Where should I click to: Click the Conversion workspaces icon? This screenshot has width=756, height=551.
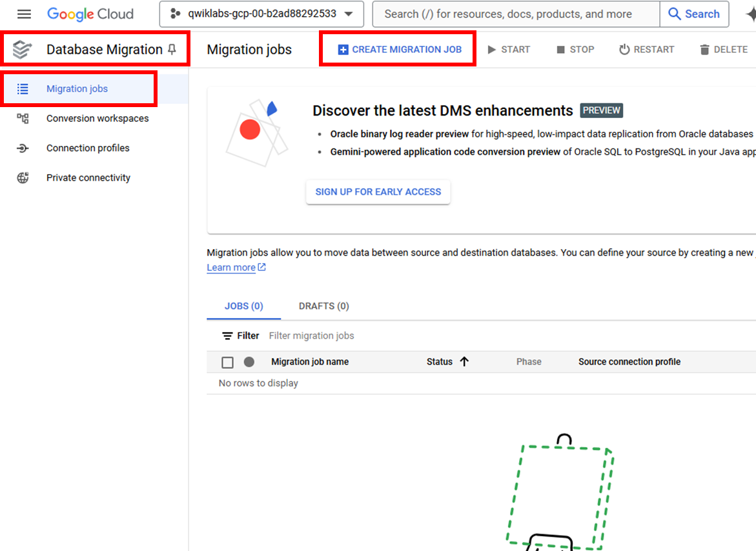[x=23, y=119]
